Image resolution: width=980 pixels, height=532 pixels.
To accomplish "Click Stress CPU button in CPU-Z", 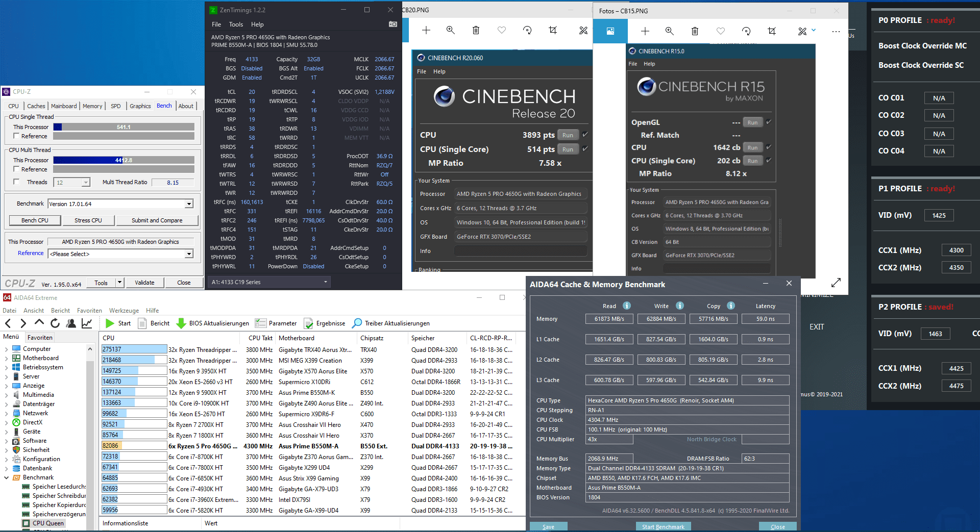I will [88, 220].
